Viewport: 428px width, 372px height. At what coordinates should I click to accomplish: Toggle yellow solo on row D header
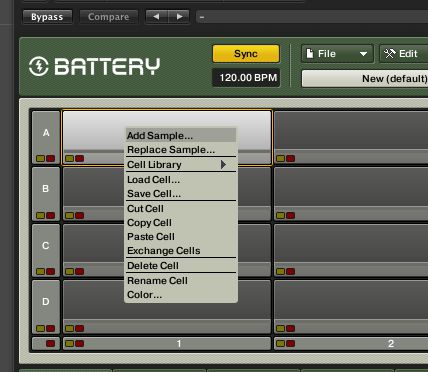[40, 328]
